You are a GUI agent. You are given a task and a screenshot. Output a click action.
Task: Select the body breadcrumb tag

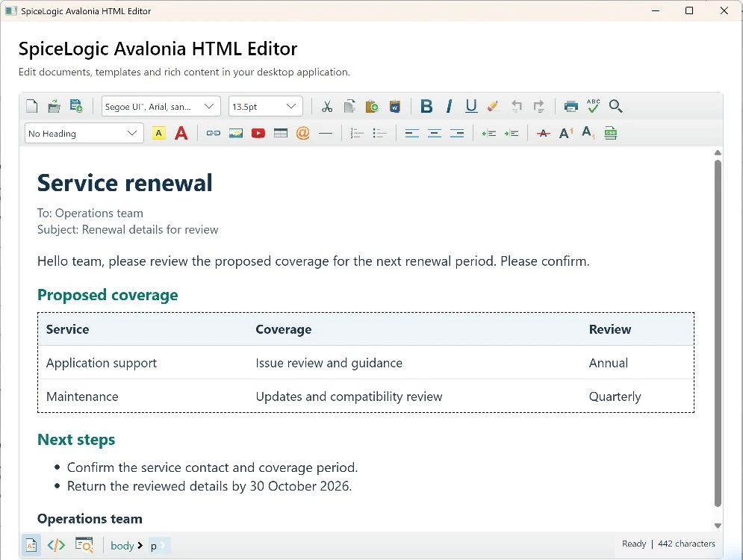(122, 546)
